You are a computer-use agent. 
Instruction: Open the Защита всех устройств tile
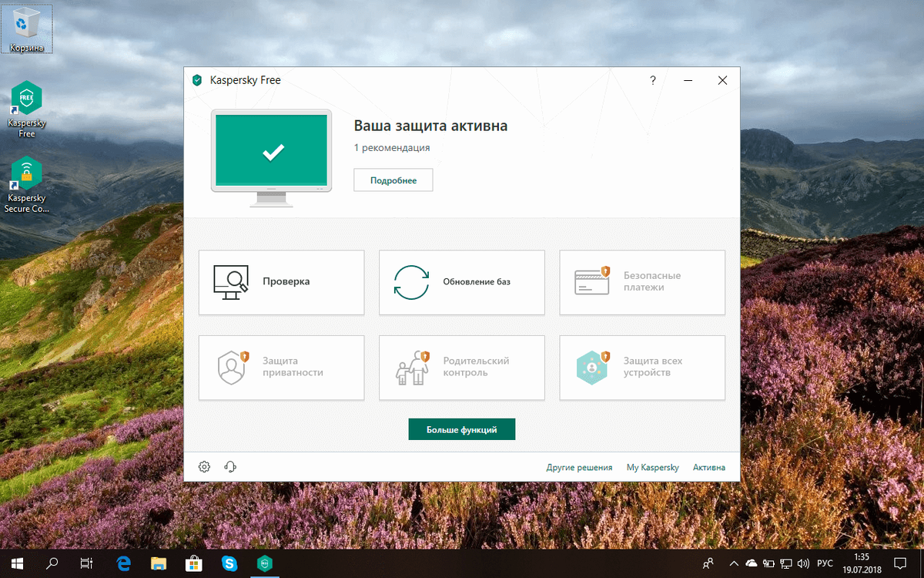[642, 368]
